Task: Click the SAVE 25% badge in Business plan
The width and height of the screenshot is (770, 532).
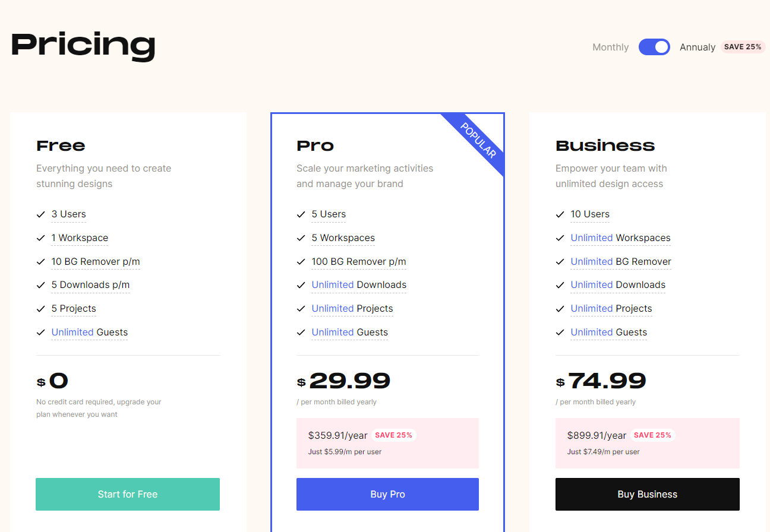Action: click(x=652, y=435)
